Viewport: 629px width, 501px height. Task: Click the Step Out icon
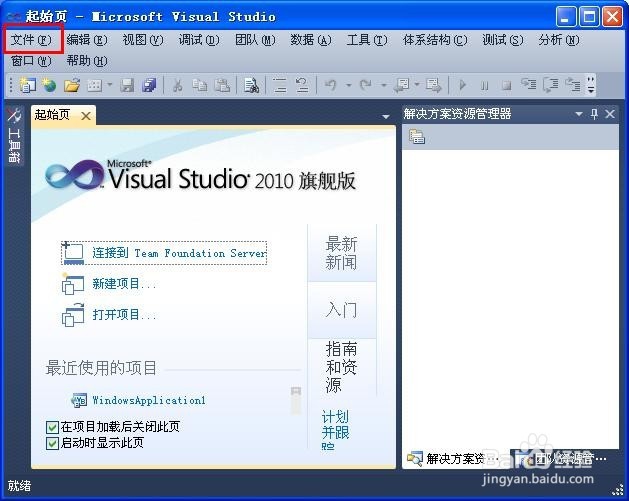(573, 85)
